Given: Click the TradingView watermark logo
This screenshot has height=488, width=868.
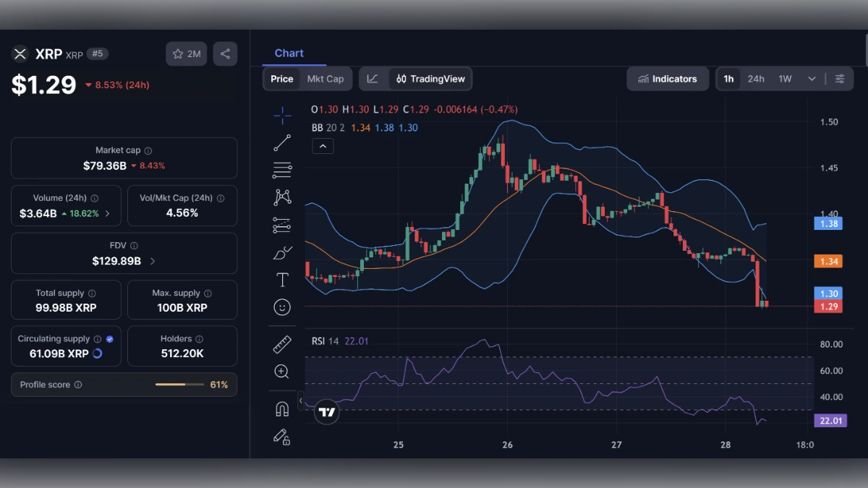Looking at the screenshot, I should (x=325, y=411).
